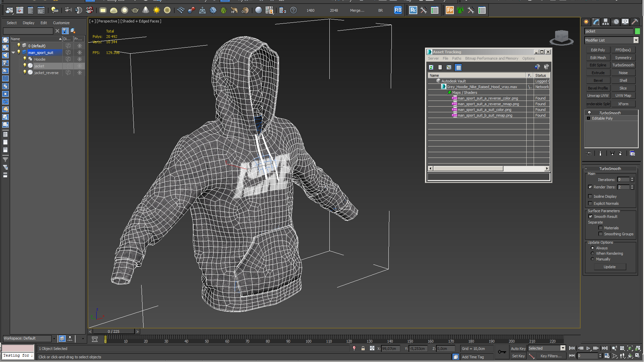Image resolution: width=644 pixels, height=362 pixels.
Task: Switch Asset Tracking to table view icon
Action: [x=458, y=67]
